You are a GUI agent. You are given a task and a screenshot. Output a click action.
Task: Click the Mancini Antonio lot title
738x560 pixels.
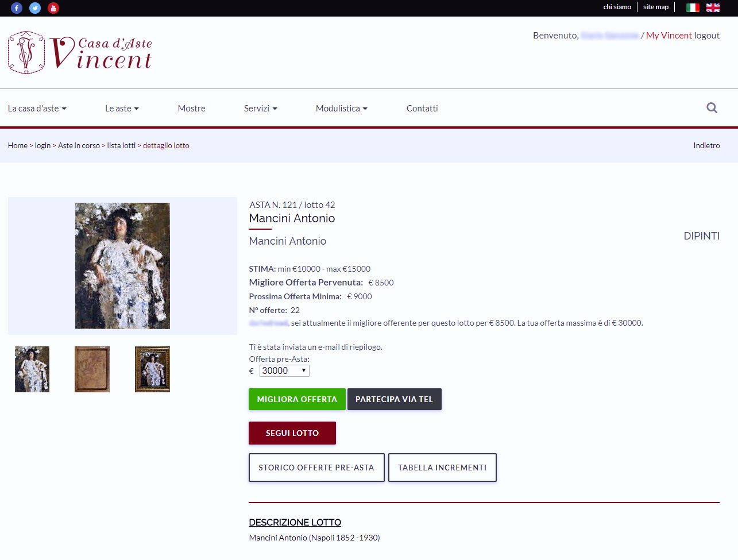[x=292, y=218]
